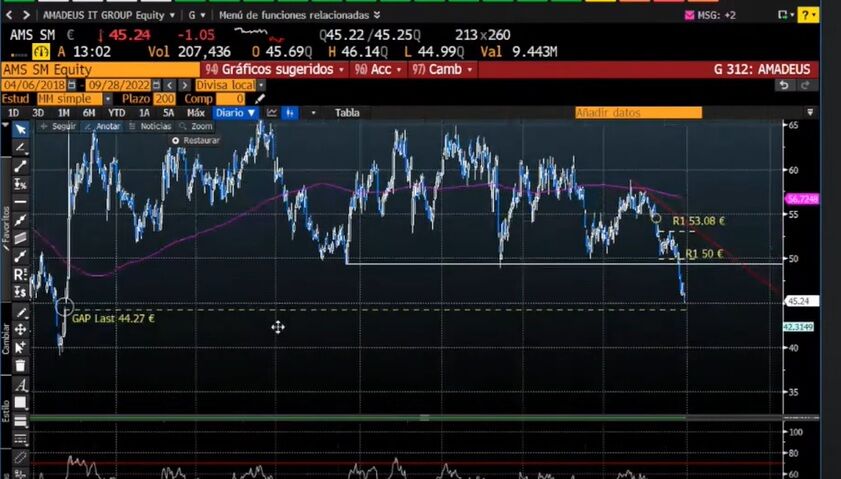The height and width of the screenshot is (479, 841).
Task: Click the yellow help question mark
Action: (x=808, y=16)
